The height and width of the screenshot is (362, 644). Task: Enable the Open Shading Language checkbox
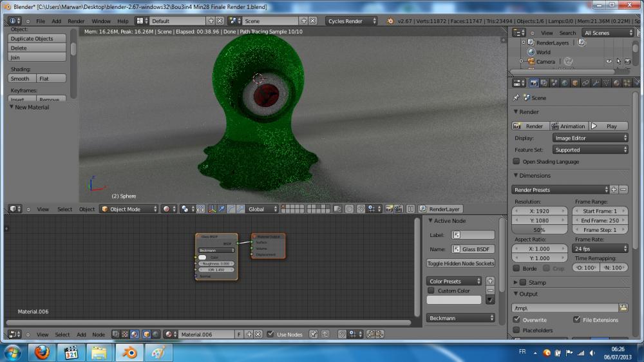(x=516, y=162)
